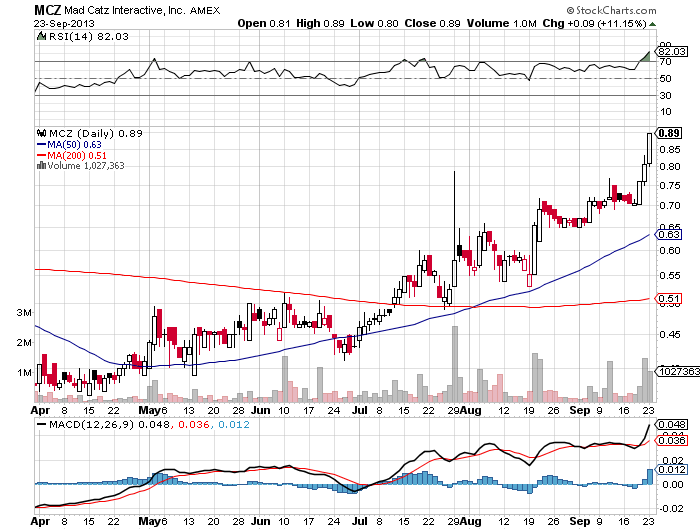Click the 70 RSI overbought level label
700x530 pixels.
(x=666, y=62)
